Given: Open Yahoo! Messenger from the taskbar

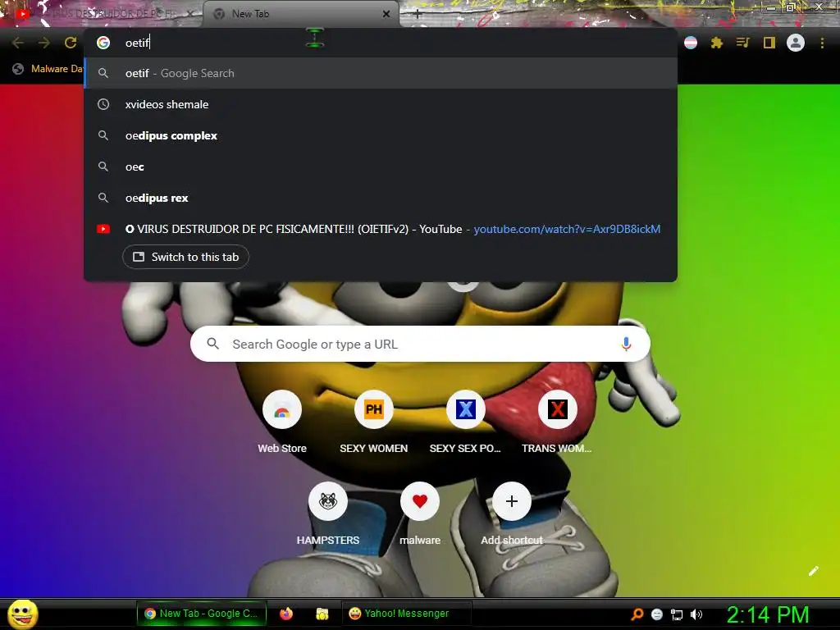Looking at the screenshot, I should coord(406,614).
